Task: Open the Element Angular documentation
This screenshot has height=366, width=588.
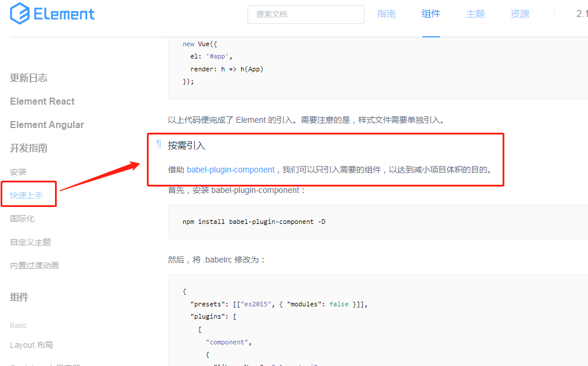Action: [x=46, y=124]
